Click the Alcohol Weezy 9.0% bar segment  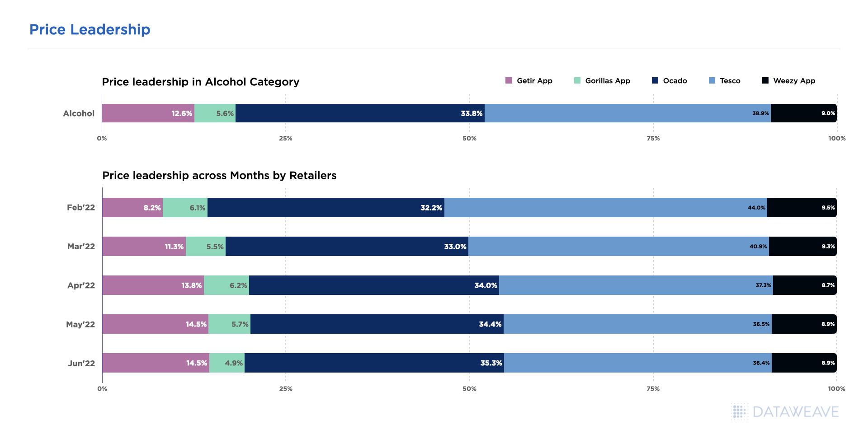coord(804,113)
